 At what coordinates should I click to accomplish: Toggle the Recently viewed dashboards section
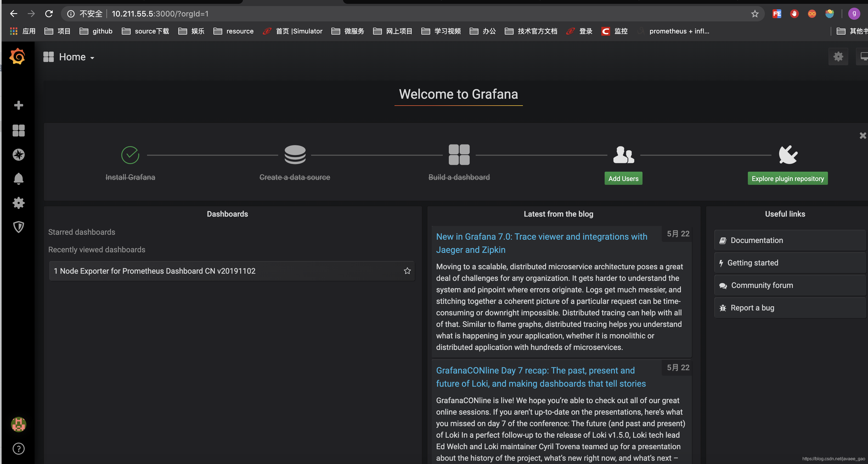97,250
